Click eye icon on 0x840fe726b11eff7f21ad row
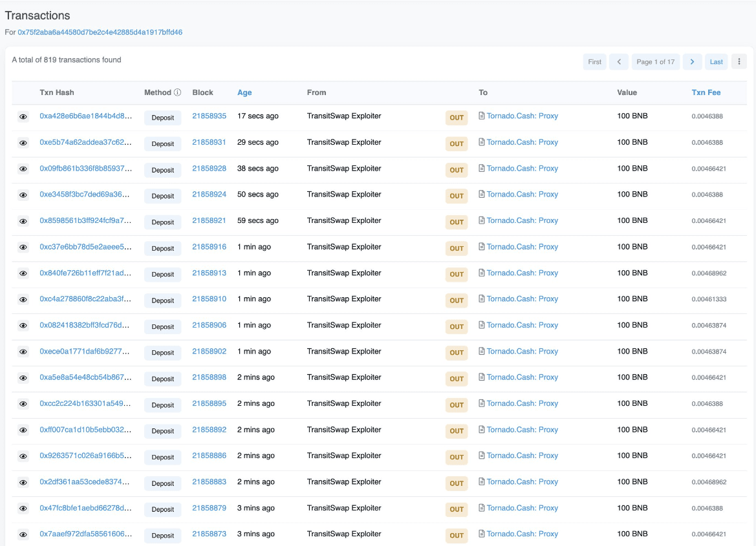Viewport: 756px width, 546px height. (x=23, y=273)
